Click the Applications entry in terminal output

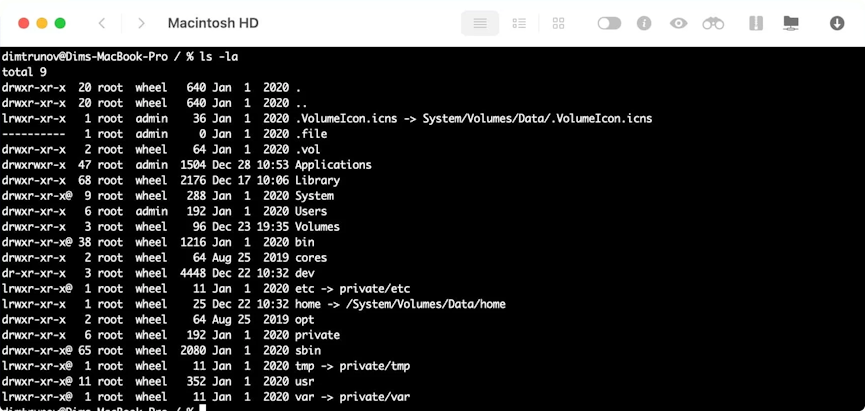332,165
